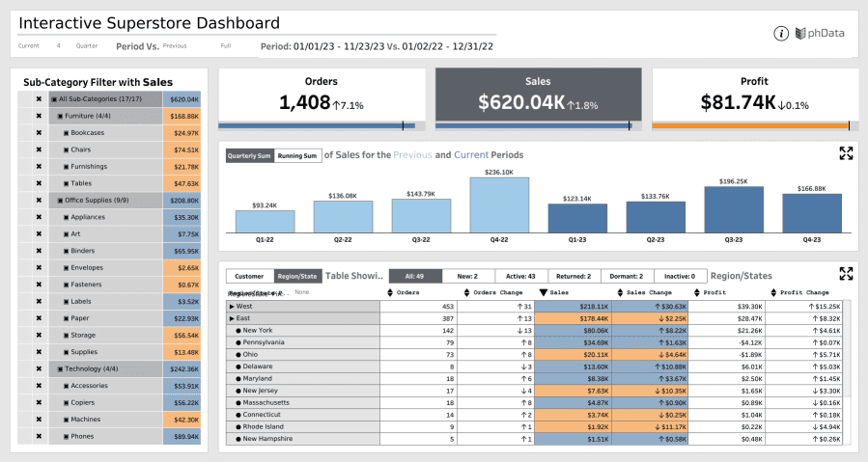The width and height of the screenshot is (868, 462).
Task: Maximize the Region/States table with expand icon
Action: tap(846, 274)
